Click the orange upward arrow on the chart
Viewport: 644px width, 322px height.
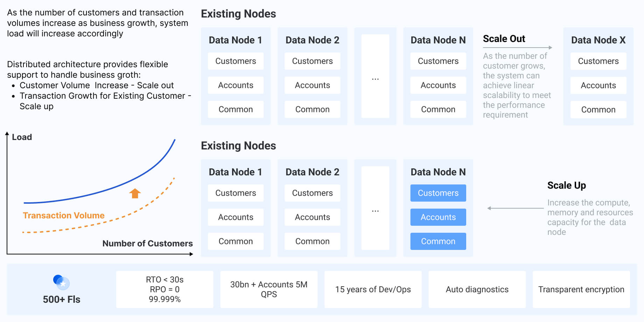135,193
